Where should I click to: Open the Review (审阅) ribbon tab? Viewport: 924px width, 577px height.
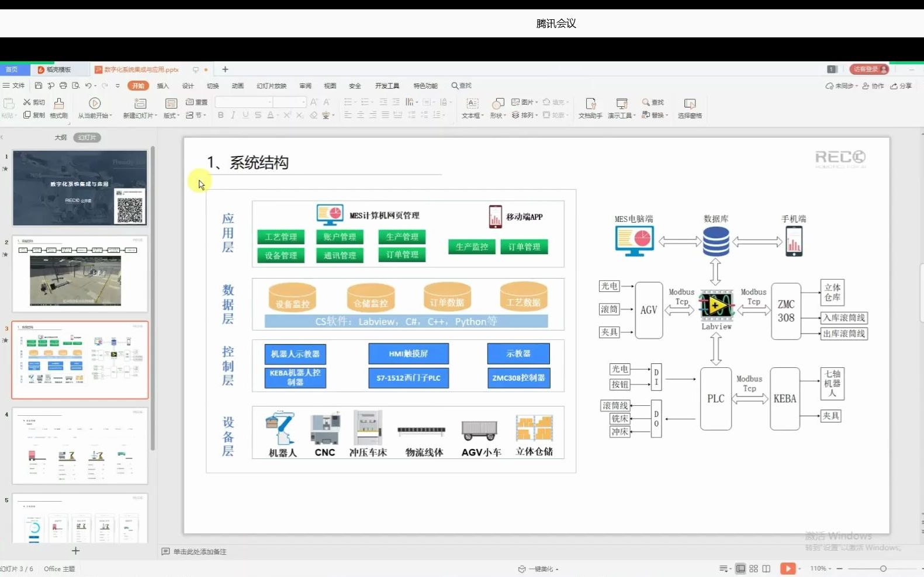[x=306, y=86]
